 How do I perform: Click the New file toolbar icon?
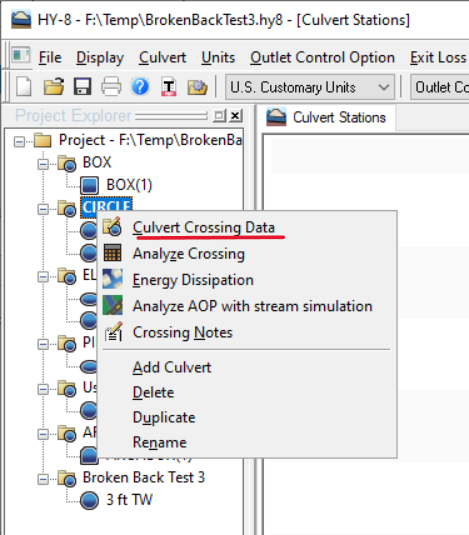click(24, 87)
